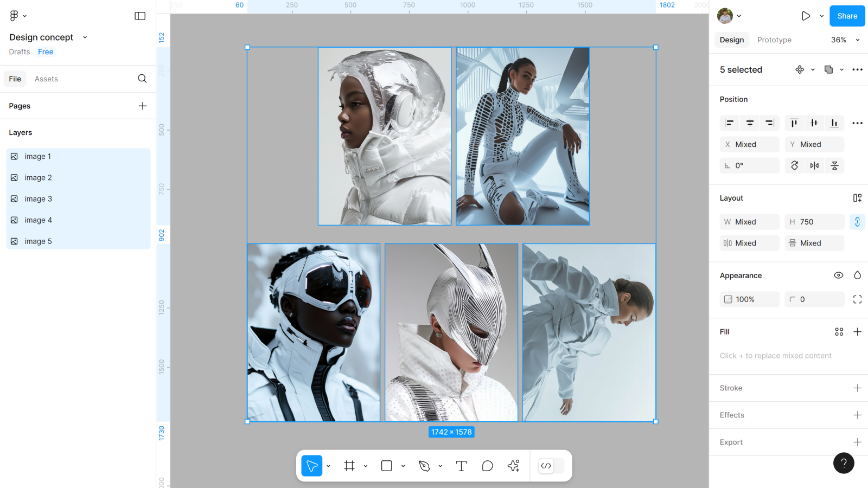Select the Rectangle shape tool

pyautogui.click(x=387, y=466)
